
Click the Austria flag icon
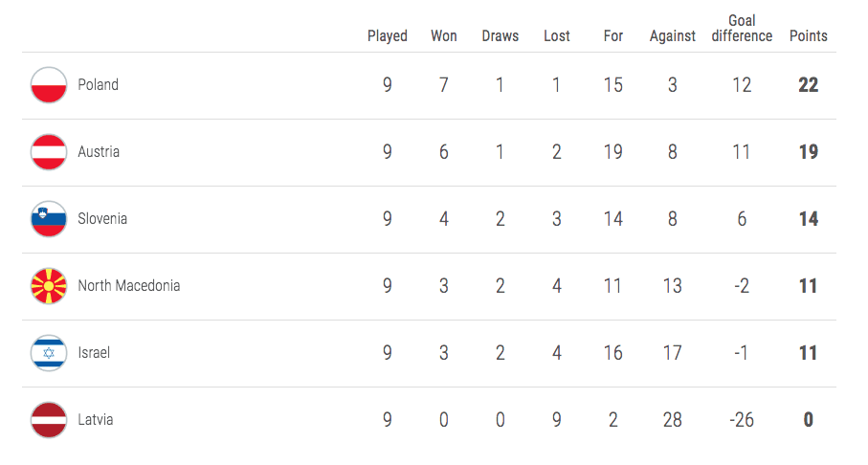click(x=49, y=152)
